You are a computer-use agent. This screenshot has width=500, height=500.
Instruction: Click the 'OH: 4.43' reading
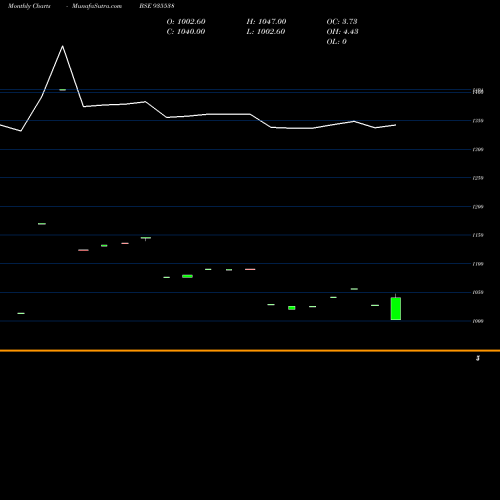pos(343,32)
